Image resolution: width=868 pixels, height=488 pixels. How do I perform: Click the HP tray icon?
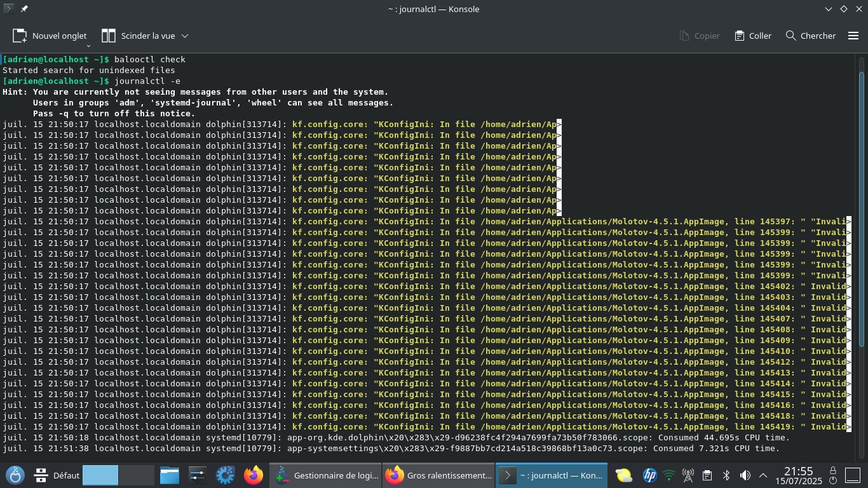coord(649,475)
